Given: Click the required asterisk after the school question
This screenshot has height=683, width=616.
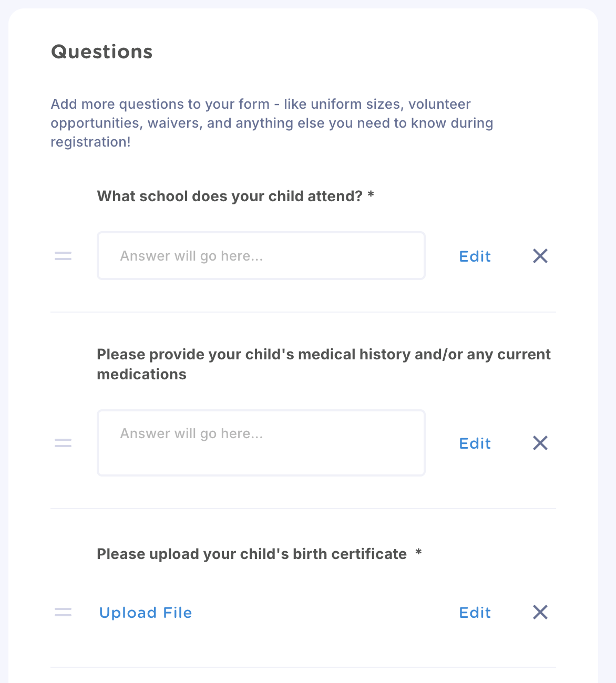Looking at the screenshot, I should pos(371,195).
